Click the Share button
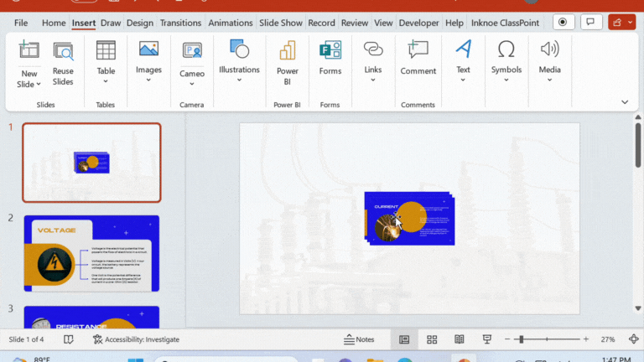This screenshot has height=362, width=644. [617, 23]
